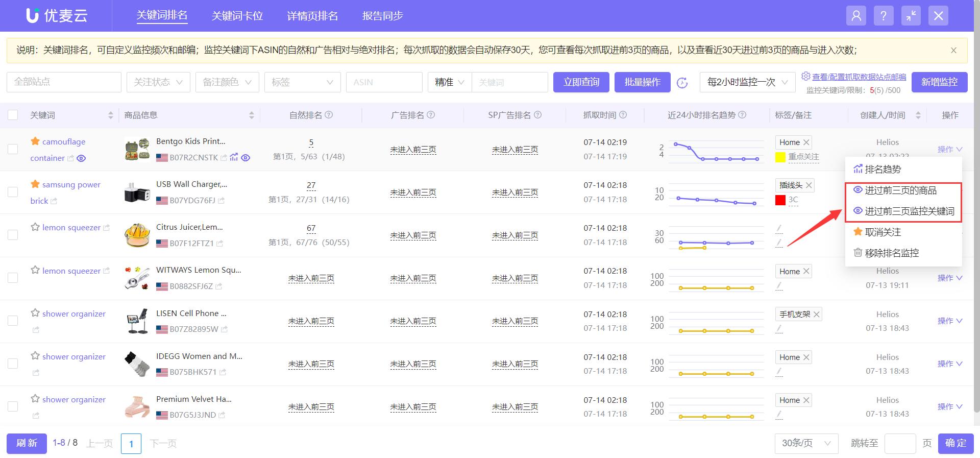Screen dimensions: 980x458
Task: Check the samsung power brick row checkbox
Action: click(13, 192)
